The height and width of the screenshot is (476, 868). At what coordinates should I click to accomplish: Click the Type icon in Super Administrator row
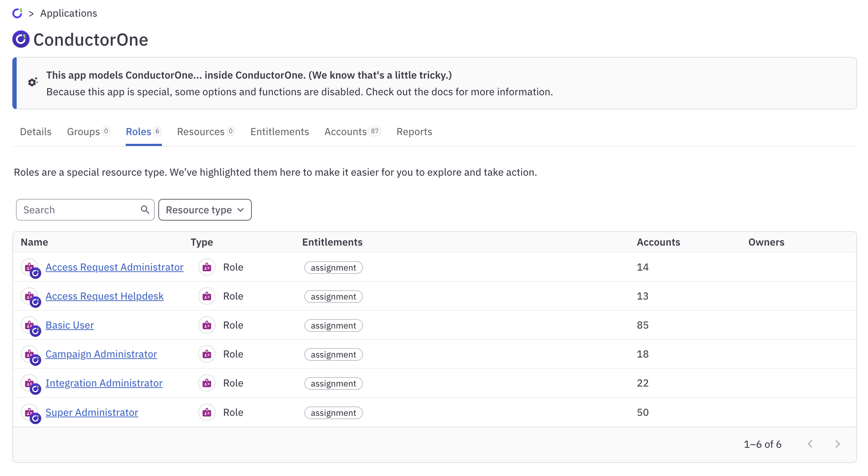coord(207,413)
